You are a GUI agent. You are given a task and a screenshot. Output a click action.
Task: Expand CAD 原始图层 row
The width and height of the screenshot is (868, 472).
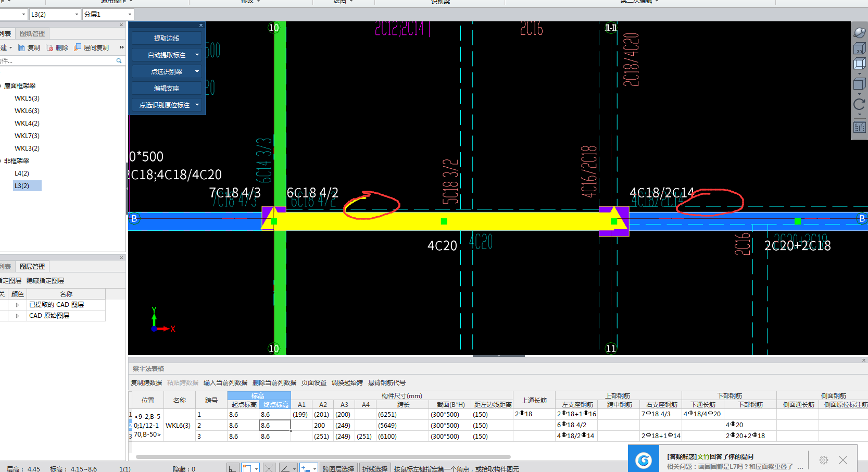click(x=17, y=316)
